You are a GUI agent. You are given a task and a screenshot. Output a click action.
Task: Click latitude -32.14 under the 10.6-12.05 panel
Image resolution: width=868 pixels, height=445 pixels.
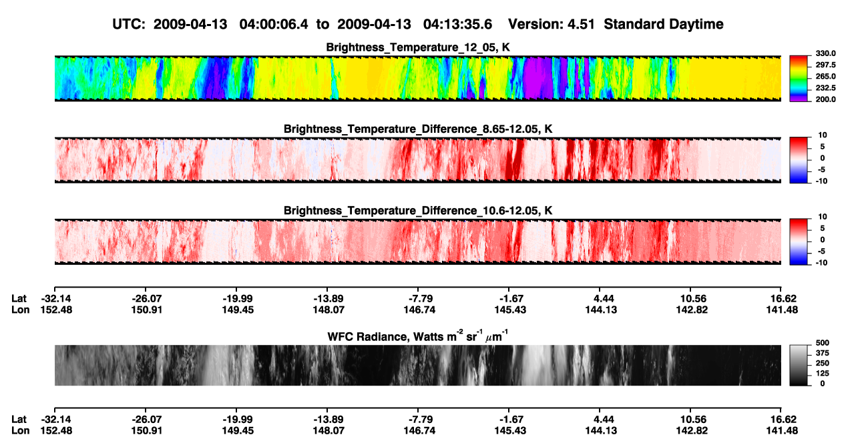pos(57,298)
